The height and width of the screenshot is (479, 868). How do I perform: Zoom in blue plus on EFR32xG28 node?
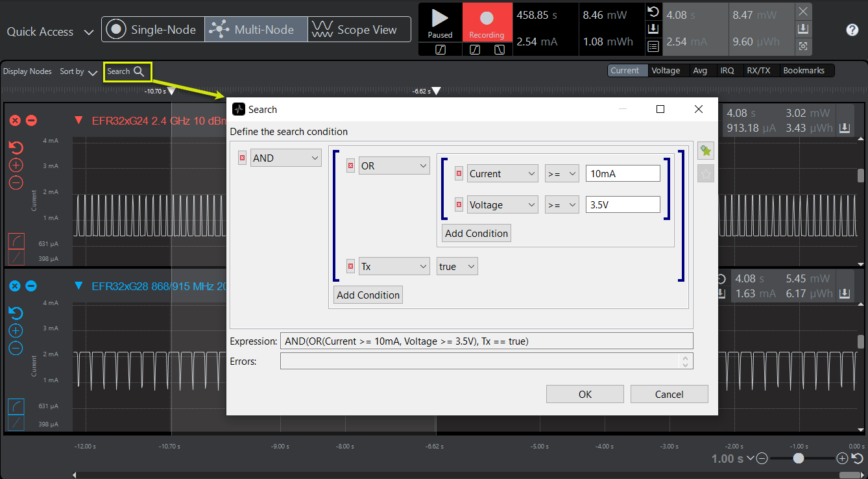click(16, 331)
